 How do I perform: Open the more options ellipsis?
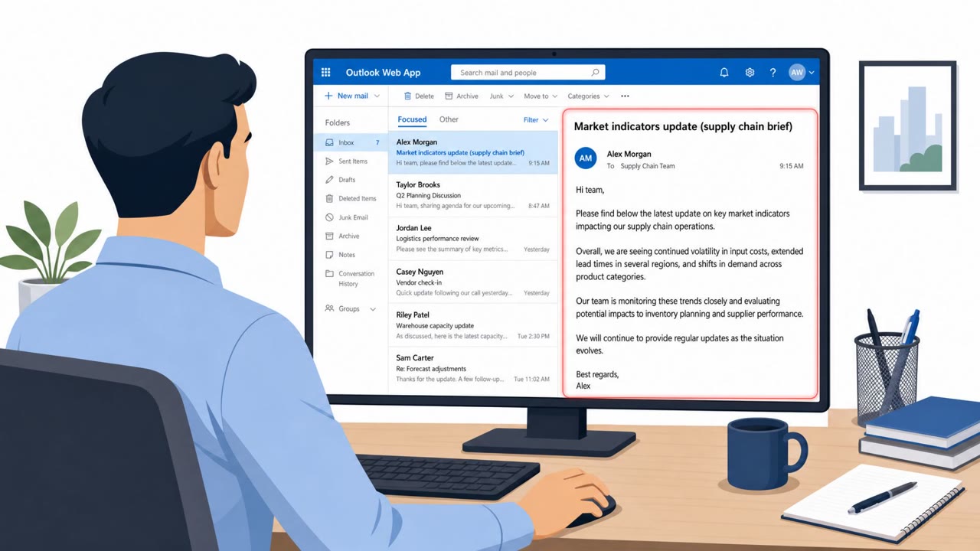coord(625,96)
